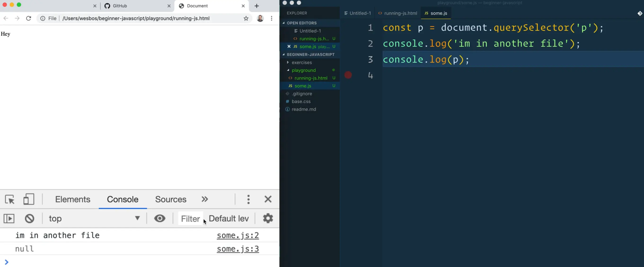Collapse the playground folder
The image size is (644, 267).
[304, 70]
